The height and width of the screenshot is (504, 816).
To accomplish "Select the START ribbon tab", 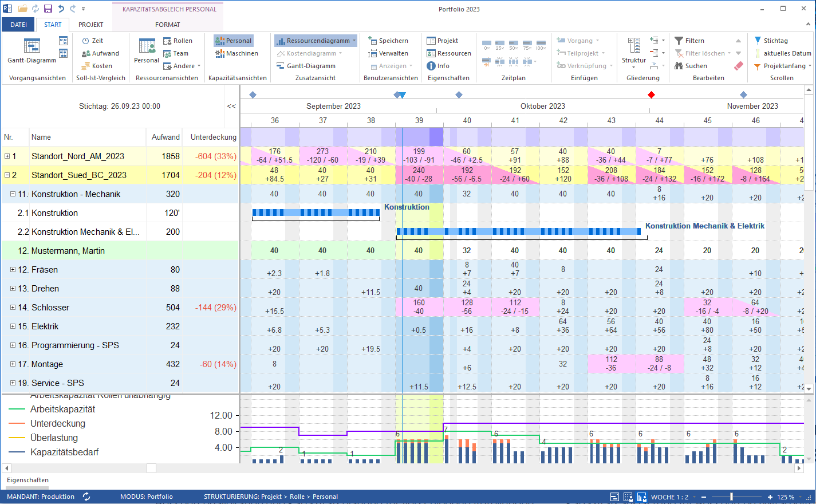I will click(53, 25).
